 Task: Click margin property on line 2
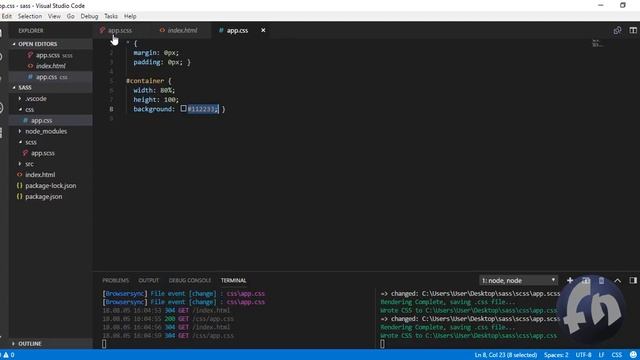point(146,53)
